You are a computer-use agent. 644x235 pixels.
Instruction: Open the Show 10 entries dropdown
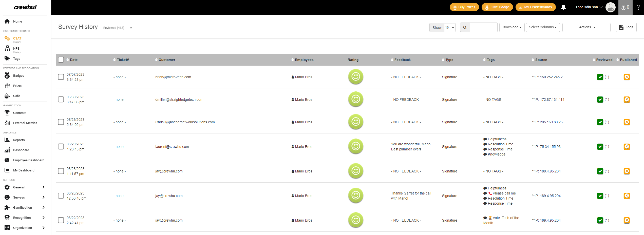[450, 27]
